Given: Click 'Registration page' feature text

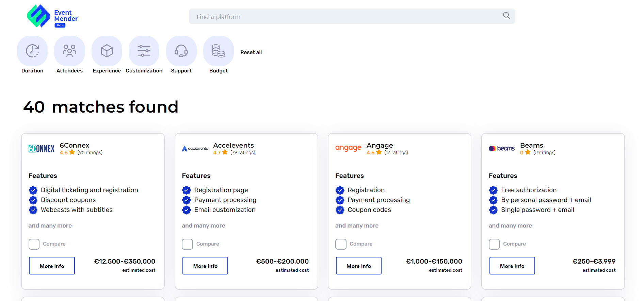Looking at the screenshot, I should pyautogui.click(x=221, y=190).
